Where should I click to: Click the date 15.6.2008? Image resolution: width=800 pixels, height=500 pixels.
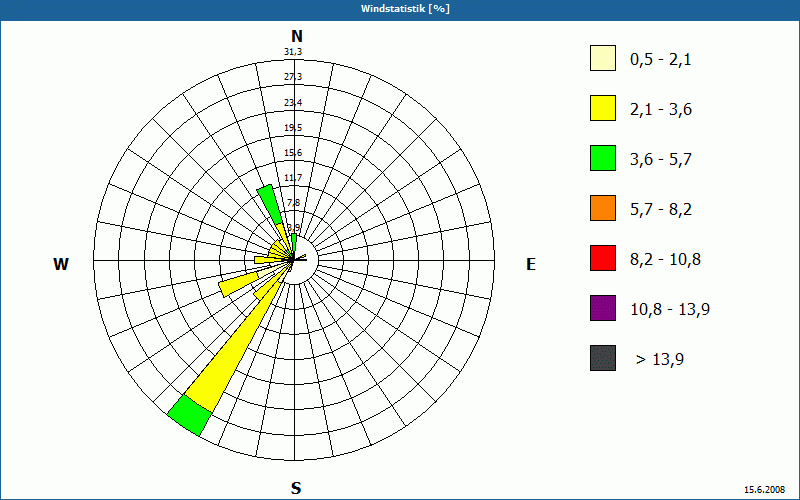(x=764, y=490)
